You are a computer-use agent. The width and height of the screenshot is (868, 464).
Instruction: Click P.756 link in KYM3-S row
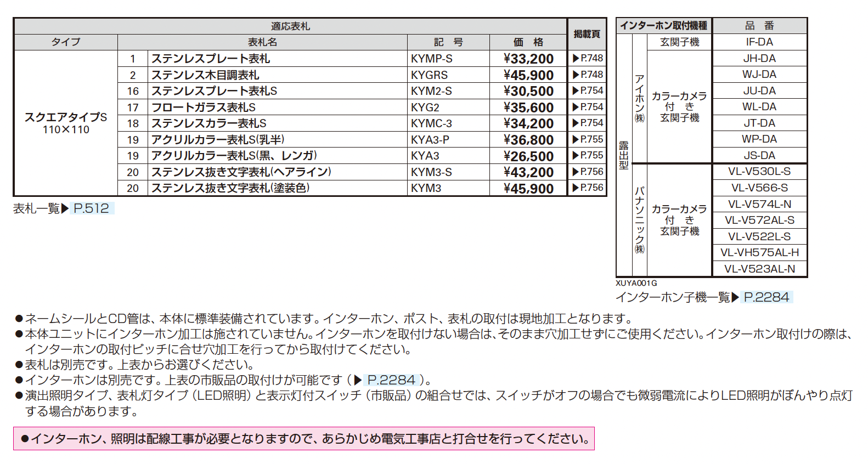[588, 172]
